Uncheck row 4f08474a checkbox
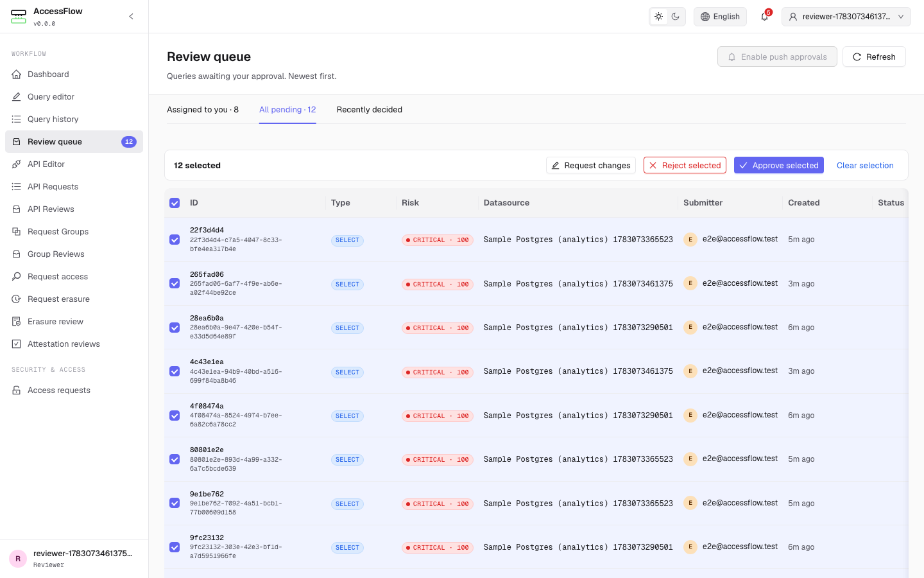Image resolution: width=924 pixels, height=578 pixels. [x=175, y=416]
